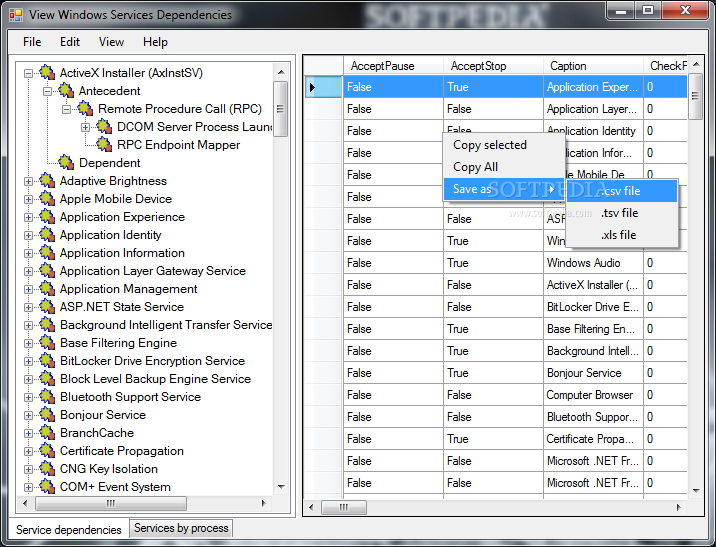Screen dimensions: 716x547
Task: Click grid horizontal scrollbar thumb
Action: pyautogui.click(x=344, y=507)
